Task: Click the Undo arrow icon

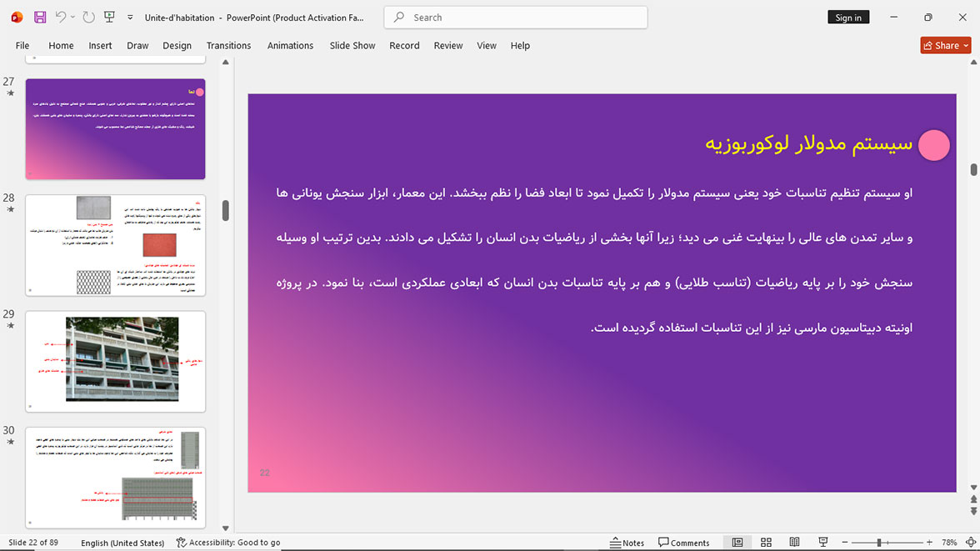Action: [60, 17]
